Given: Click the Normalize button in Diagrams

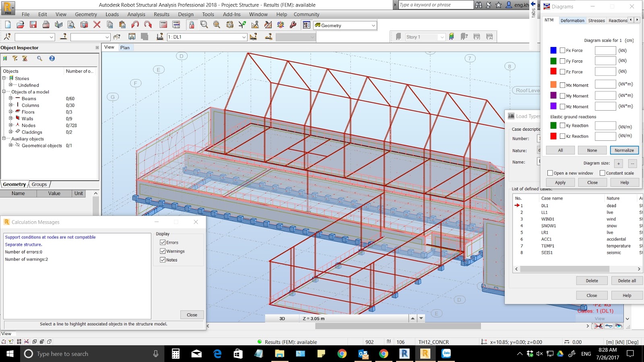Looking at the screenshot, I should 624,150.
